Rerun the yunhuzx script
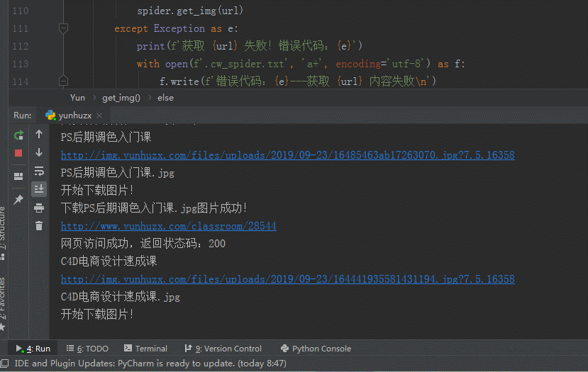This screenshot has height=372, width=588. 18,135
